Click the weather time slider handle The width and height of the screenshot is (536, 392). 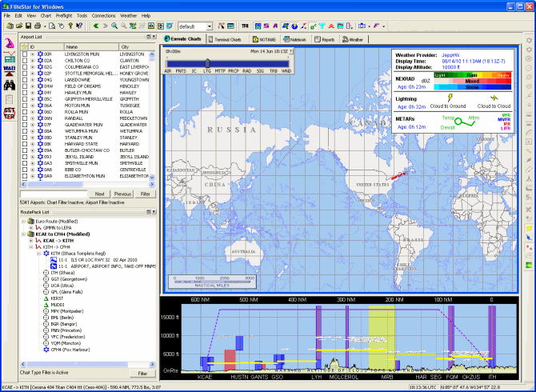coord(207,63)
